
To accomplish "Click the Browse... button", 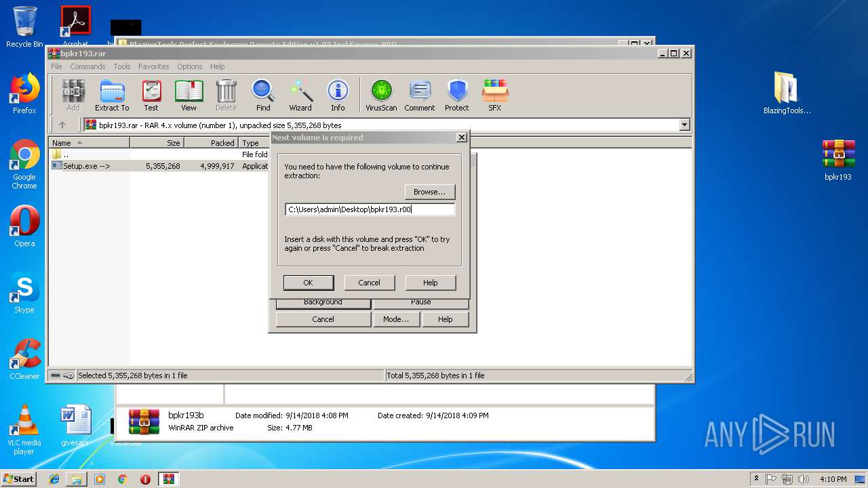I will point(429,192).
